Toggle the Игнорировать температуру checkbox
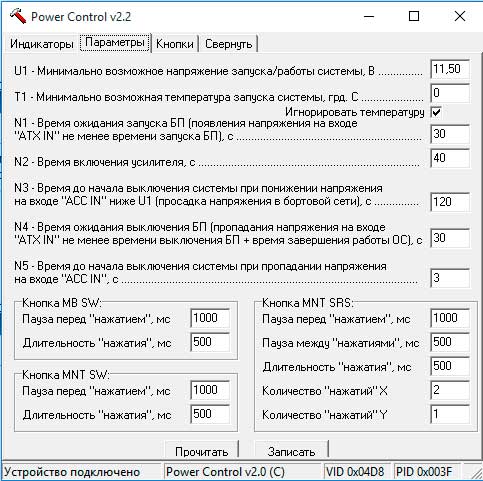Image resolution: width=483 pixels, height=481 pixels. pos(436,112)
